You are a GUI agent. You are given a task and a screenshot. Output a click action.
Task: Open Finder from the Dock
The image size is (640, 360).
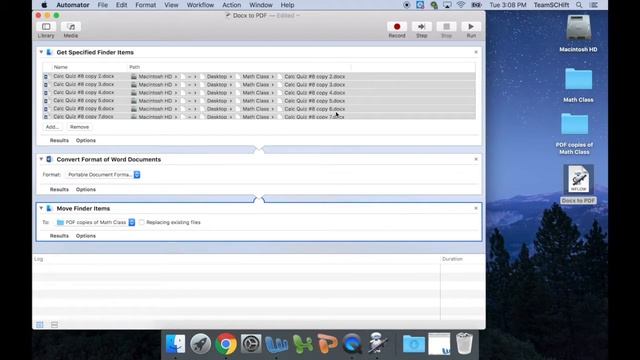(x=176, y=344)
